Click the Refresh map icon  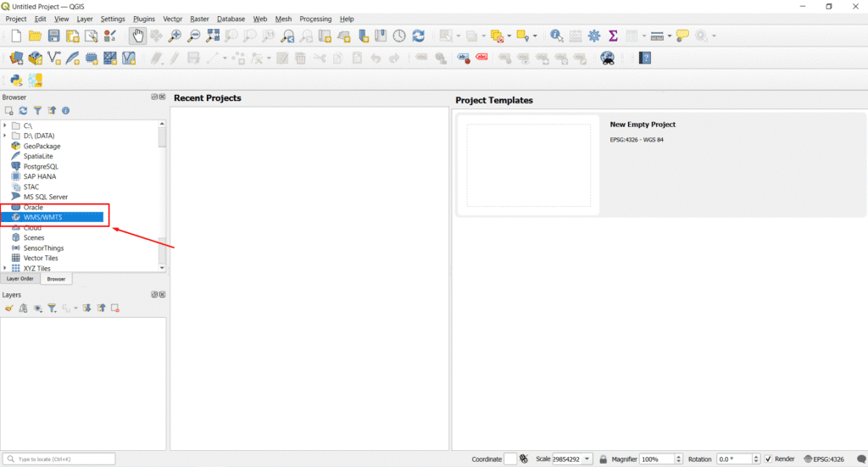coord(419,36)
